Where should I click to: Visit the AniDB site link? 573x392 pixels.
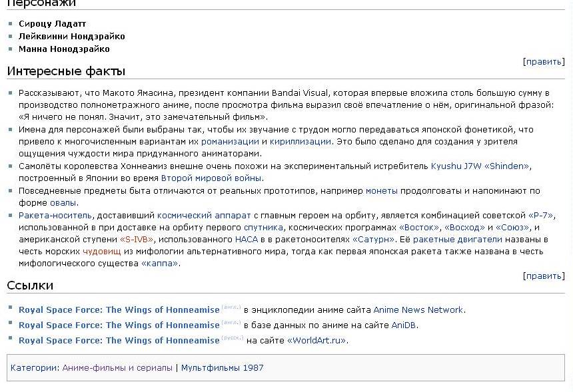[x=404, y=325]
